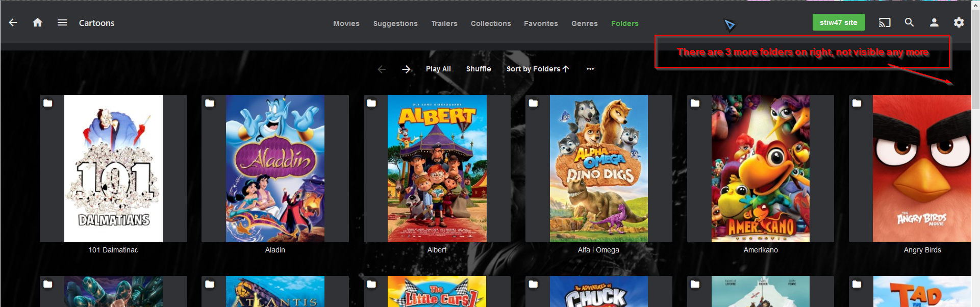Viewport: 980px width, 307px height.
Task: Open the settings gear icon
Action: coord(959,22)
